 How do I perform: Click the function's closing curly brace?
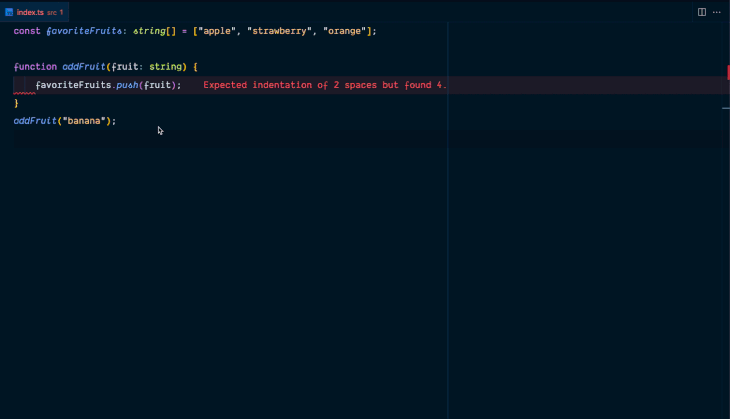[x=16, y=103]
